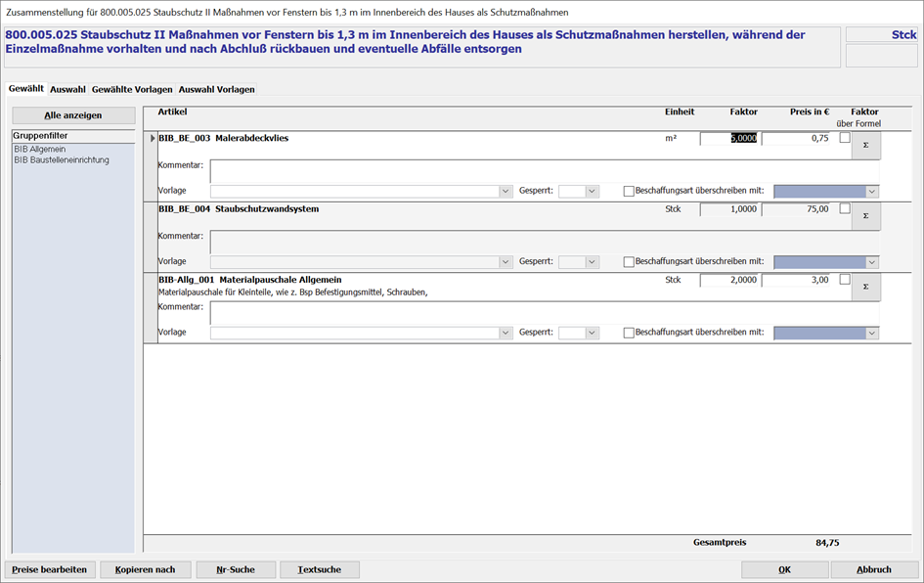The width and height of the screenshot is (924, 583).
Task: Open the Vorlage dropdown for Malerabdeckvlies
Action: [506, 192]
